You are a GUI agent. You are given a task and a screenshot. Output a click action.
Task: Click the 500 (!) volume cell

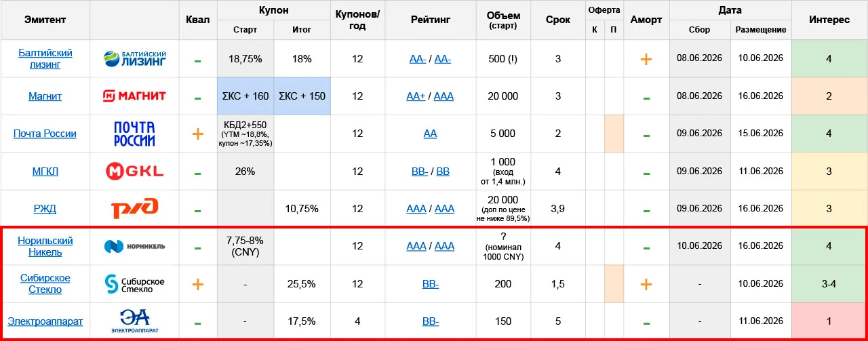tap(503, 59)
